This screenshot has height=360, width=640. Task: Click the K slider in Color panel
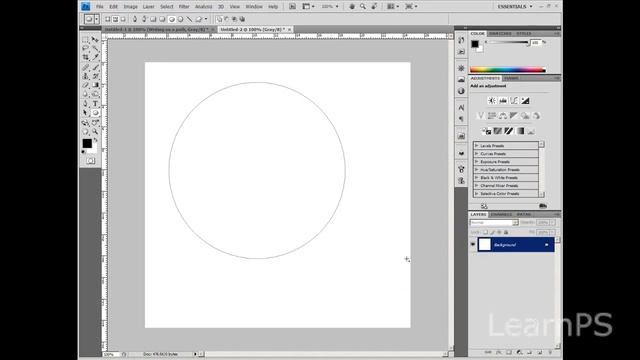click(x=508, y=42)
